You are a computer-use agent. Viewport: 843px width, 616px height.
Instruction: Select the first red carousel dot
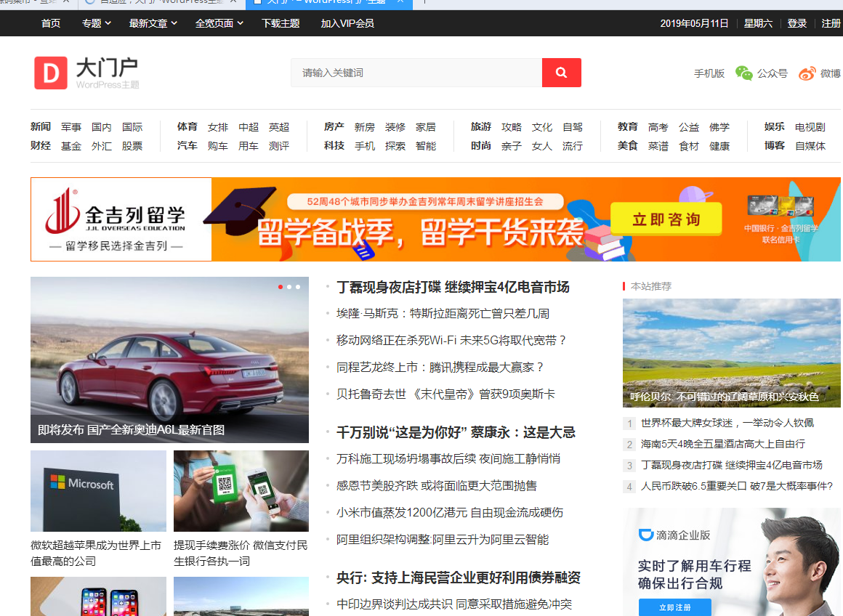[x=281, y=287]
